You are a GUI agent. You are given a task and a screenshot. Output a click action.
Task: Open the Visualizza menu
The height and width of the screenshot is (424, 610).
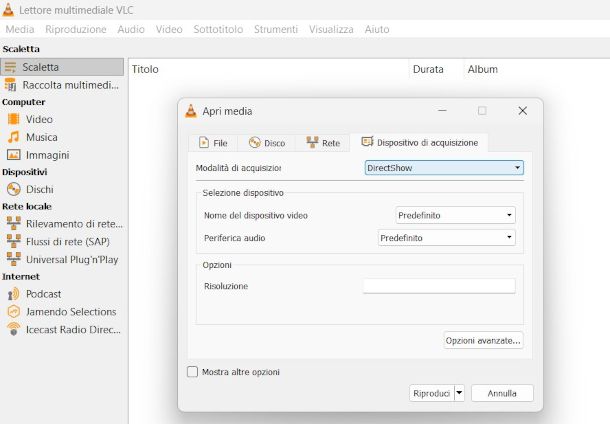(x=331, y=29)
